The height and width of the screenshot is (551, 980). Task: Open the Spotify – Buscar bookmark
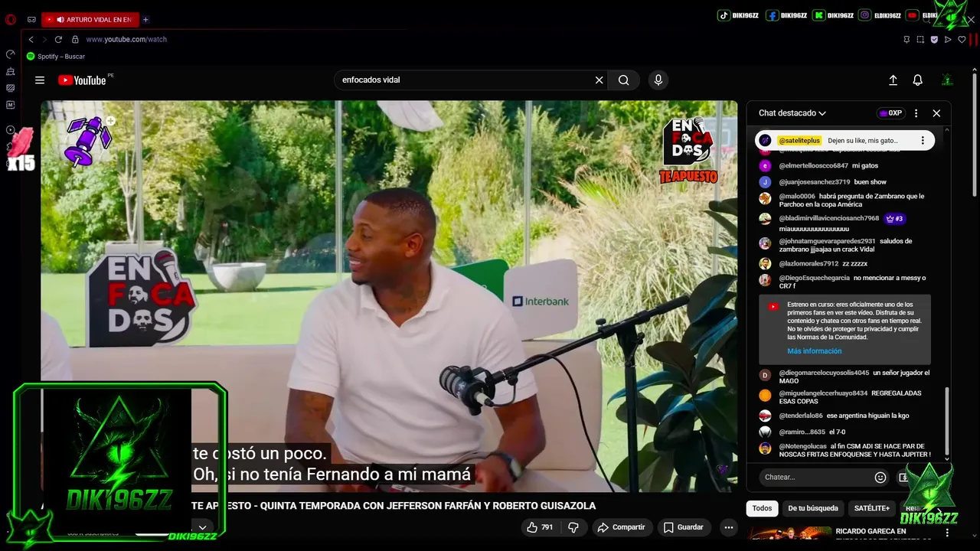tap(56, 57)
